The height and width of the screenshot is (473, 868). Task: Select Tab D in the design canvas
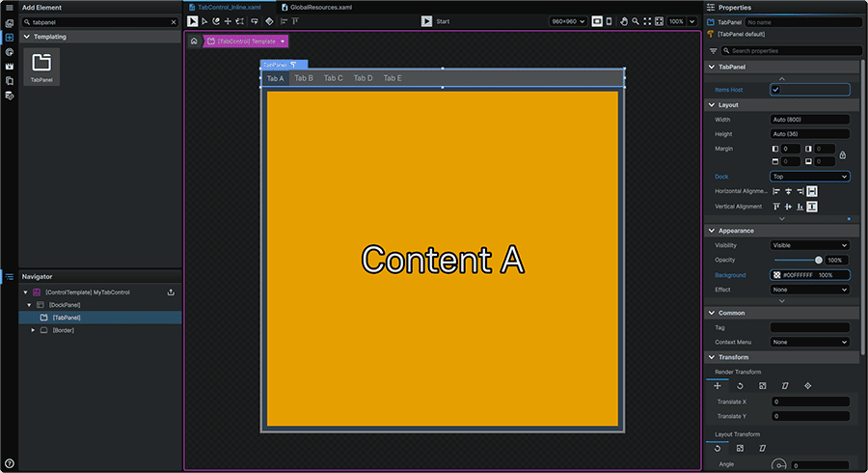(364, 78)
